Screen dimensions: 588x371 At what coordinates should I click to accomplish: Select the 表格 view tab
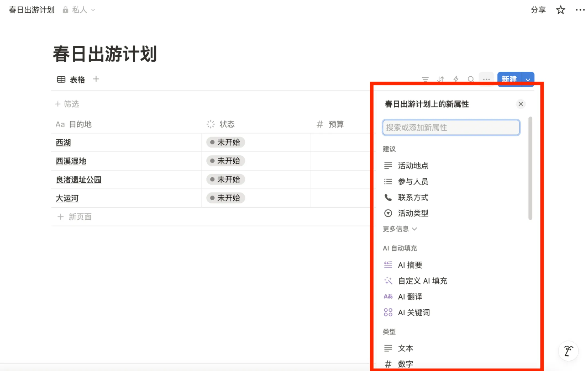coord(71,79)
